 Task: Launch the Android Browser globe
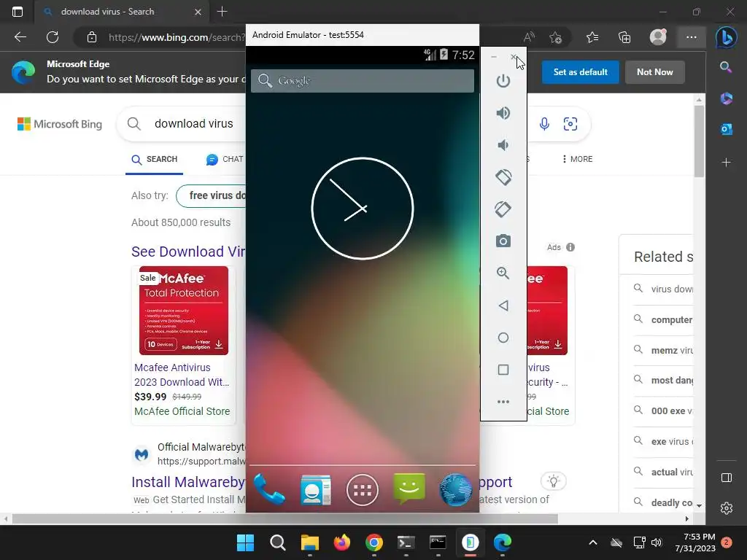coord(455,489)
